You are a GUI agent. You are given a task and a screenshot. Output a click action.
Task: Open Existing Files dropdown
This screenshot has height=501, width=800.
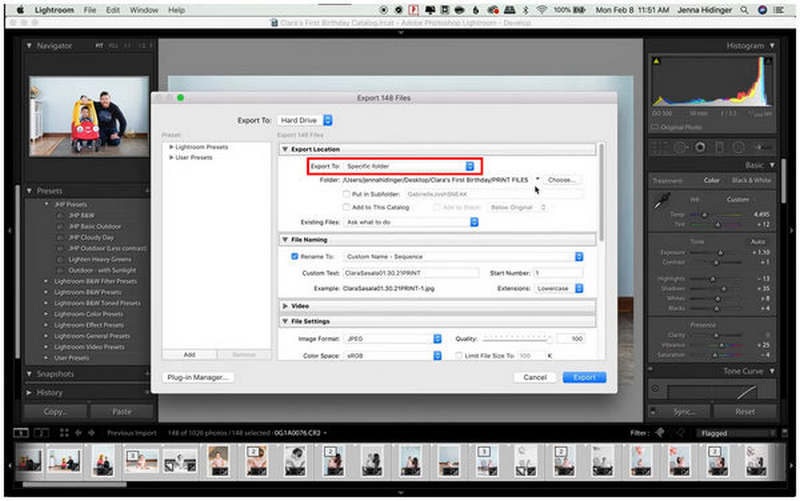point(411,222)
